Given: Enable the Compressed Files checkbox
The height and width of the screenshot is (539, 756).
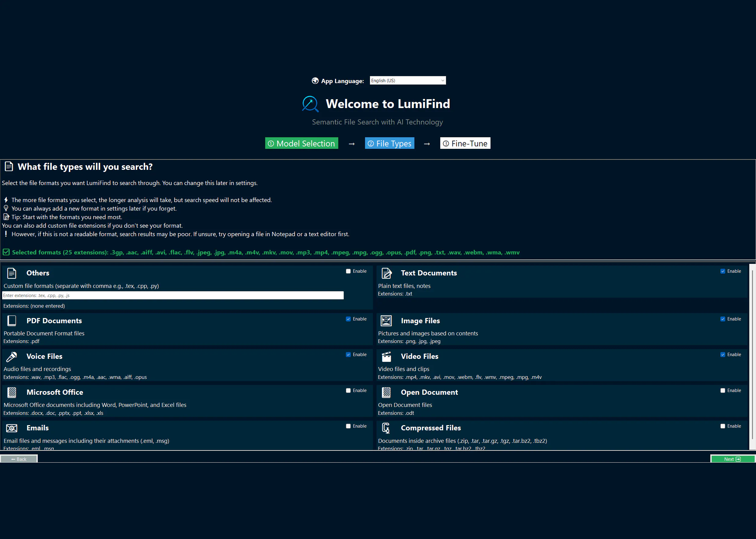Looking at the screenshot, I should 723,426.
